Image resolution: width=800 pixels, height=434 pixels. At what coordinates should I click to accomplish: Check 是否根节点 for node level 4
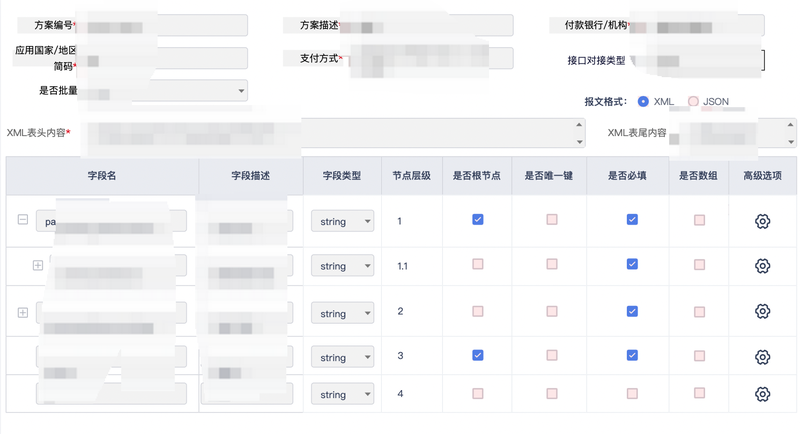[478, 393]
